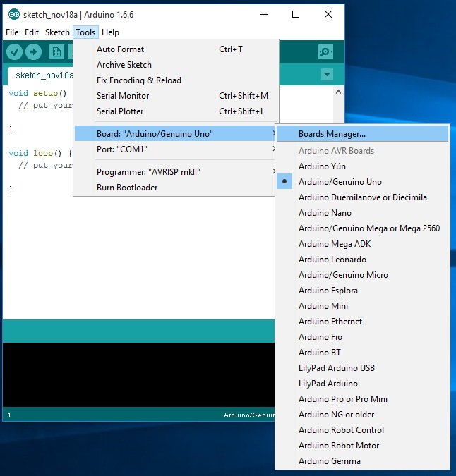Expand the Board submenu entry
This screenshot has width=456, height=476.
pyautogui.click(x=175, y=133)
